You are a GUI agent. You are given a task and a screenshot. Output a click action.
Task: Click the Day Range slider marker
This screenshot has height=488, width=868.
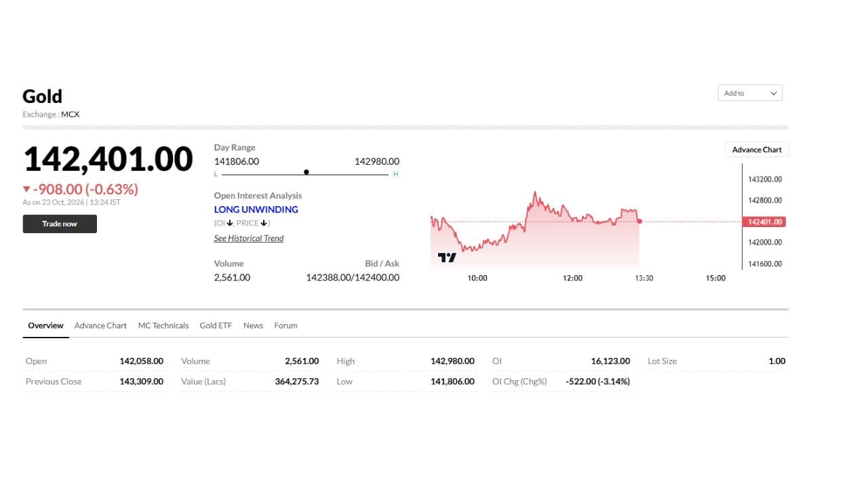click(307, 172)
